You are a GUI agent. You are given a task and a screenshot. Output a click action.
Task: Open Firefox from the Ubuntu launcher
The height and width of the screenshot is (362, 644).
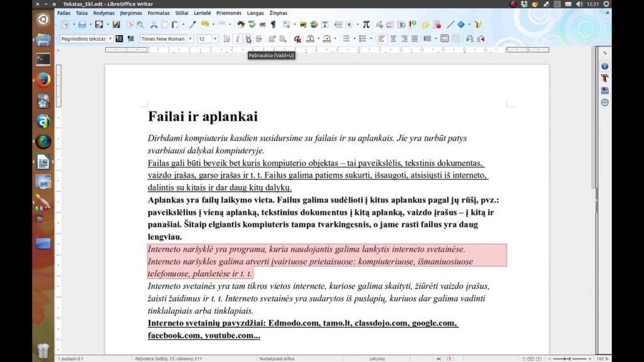tap(43, 80)
